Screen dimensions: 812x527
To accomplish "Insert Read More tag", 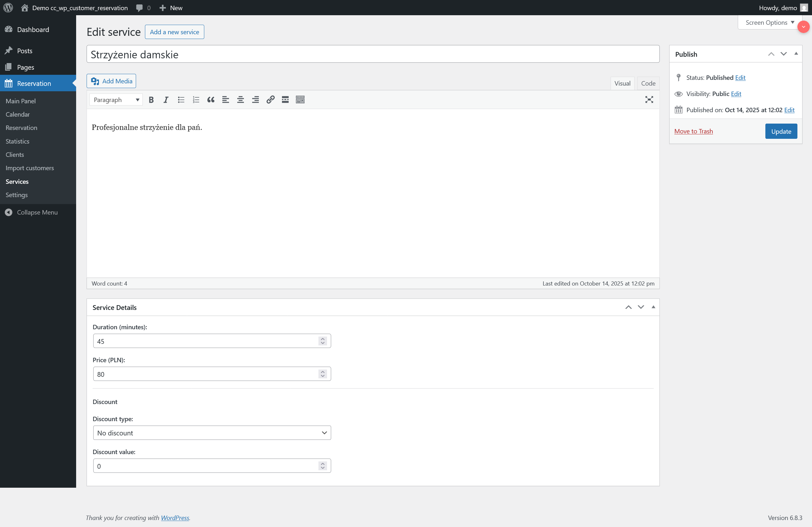I will 285,100.
